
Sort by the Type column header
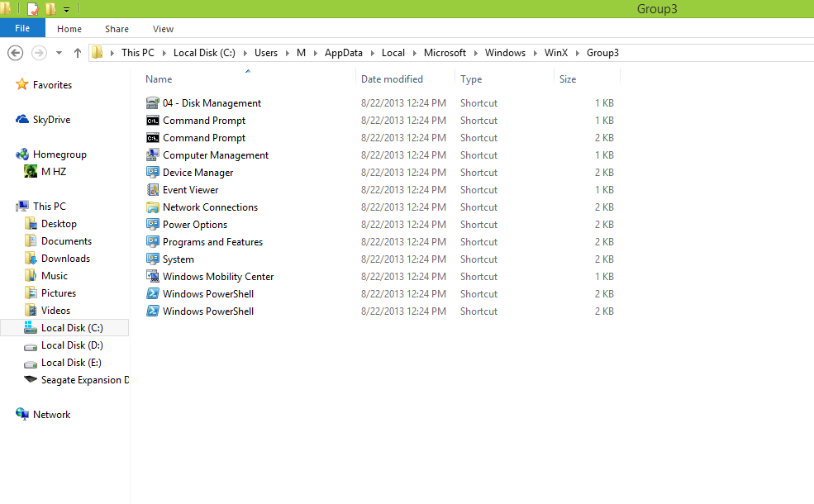coord(471,78)
